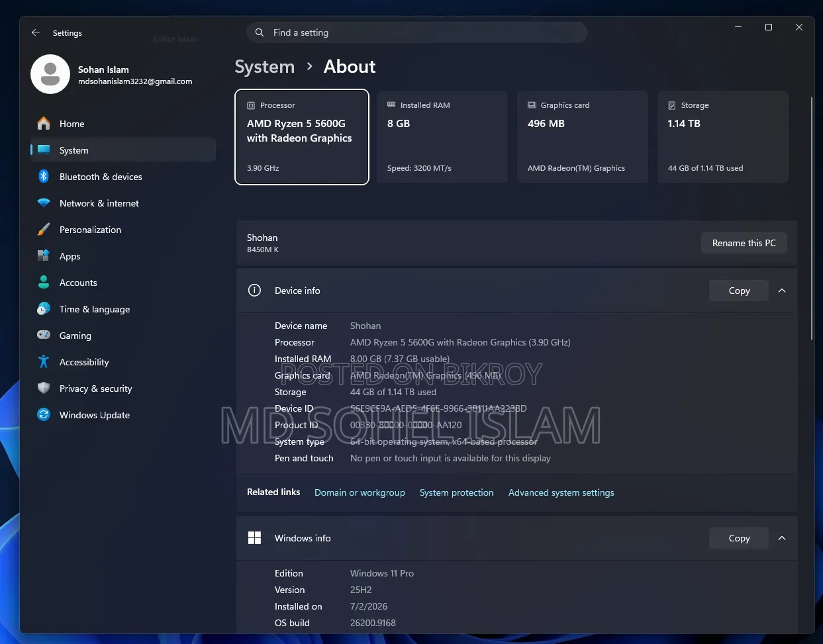Click the Windows Update arrows icon
Image resolution: width=823 pixels, height=644 pixels.
click(44, 415)
